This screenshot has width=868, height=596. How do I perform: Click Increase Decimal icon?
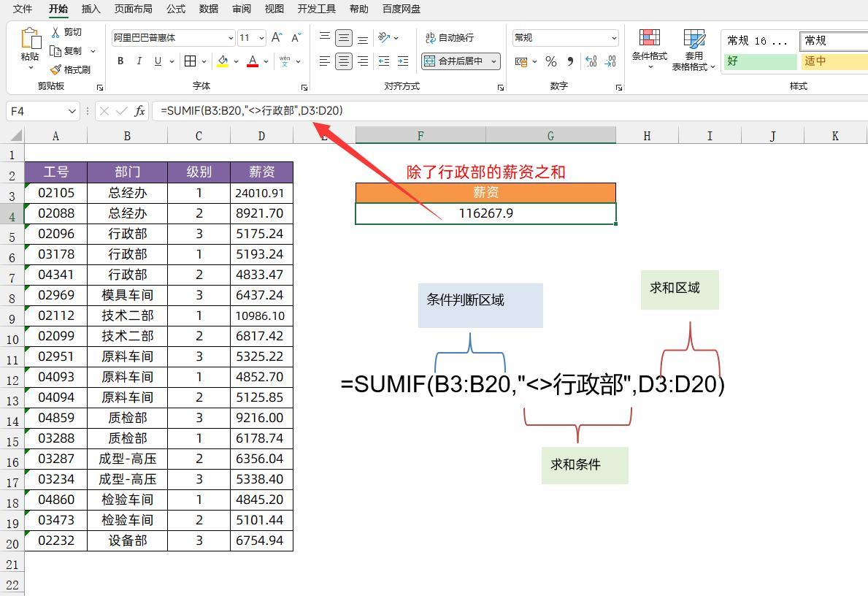[591, 61]
